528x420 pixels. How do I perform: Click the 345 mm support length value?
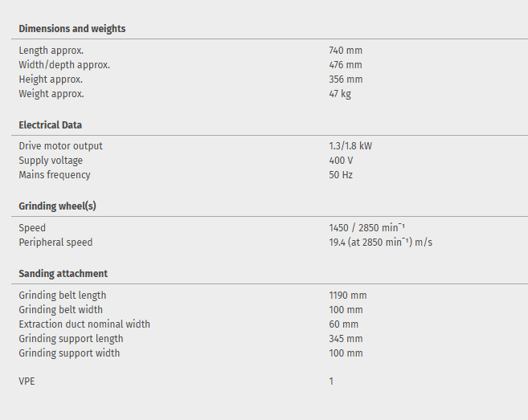point(346,339)
